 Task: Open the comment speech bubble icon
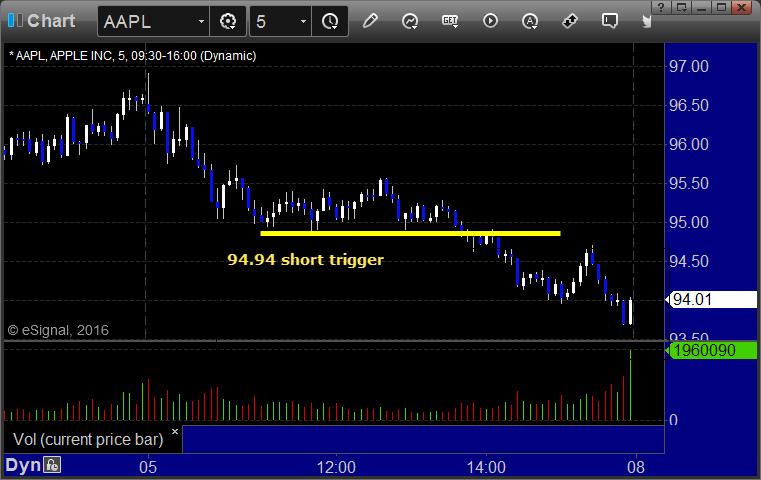click(610, 21)
